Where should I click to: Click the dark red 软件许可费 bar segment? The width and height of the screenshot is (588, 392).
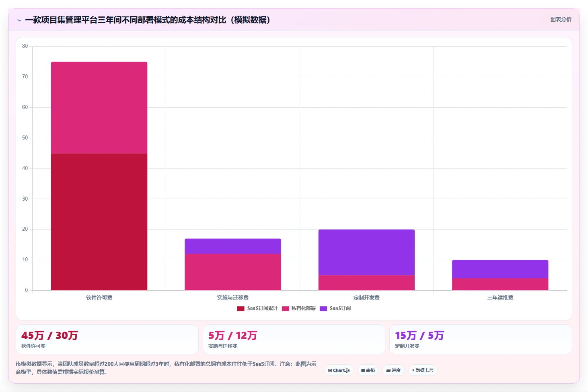coord(99,222)
